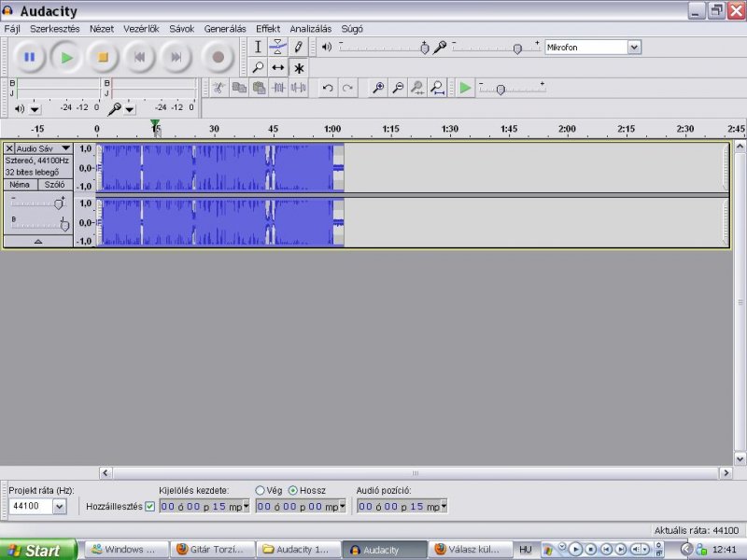Open the Analizálás menu
The height and width of the screenshot is (560, 747).
tap(311, 29)
